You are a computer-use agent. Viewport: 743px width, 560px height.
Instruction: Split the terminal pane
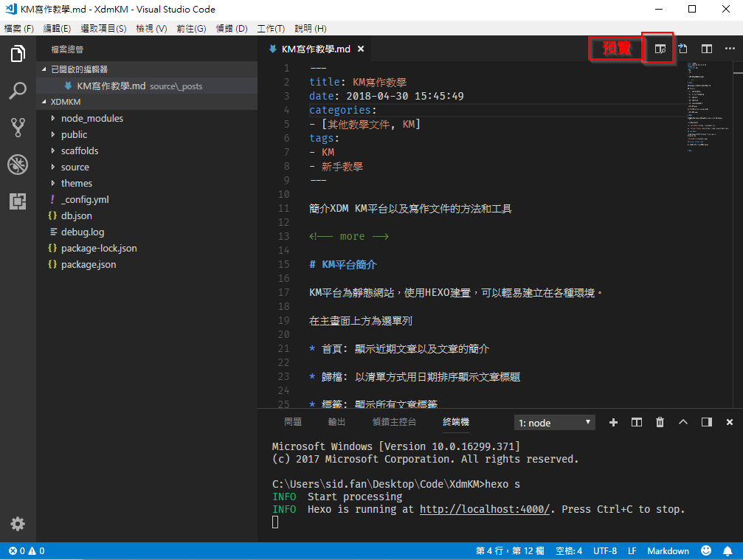point(636,422)
